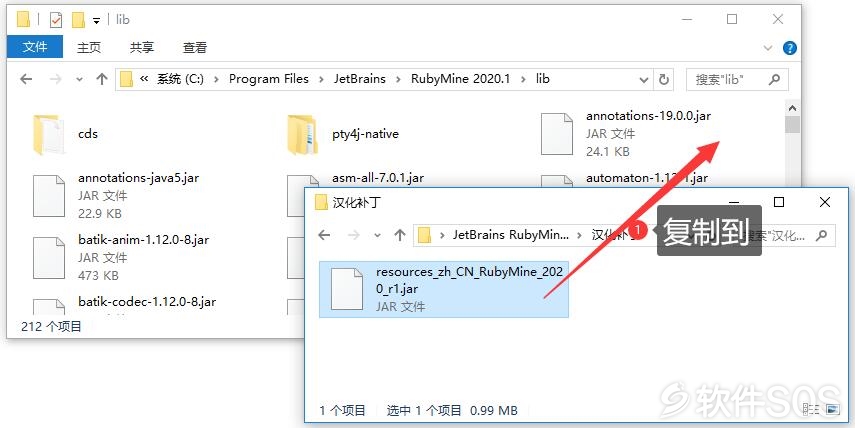Go up a level in the 汉化补丁 window

coord(400,235)
